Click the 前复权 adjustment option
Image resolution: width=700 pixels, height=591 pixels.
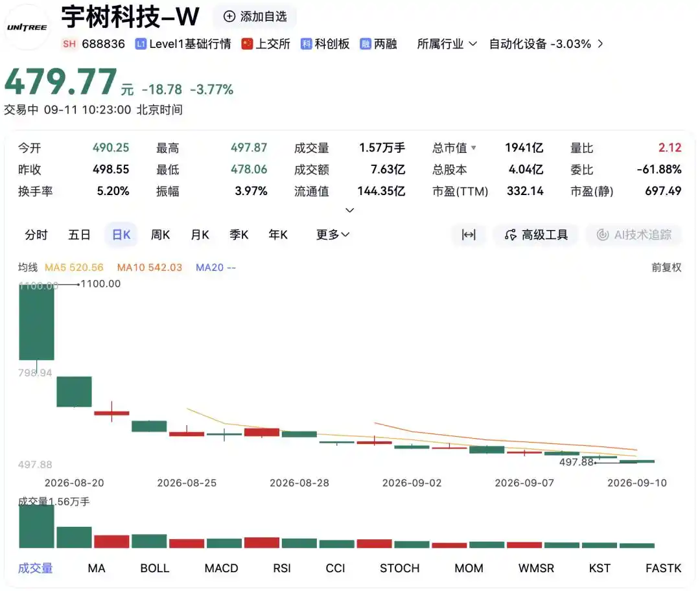click(x=666, y=268)
